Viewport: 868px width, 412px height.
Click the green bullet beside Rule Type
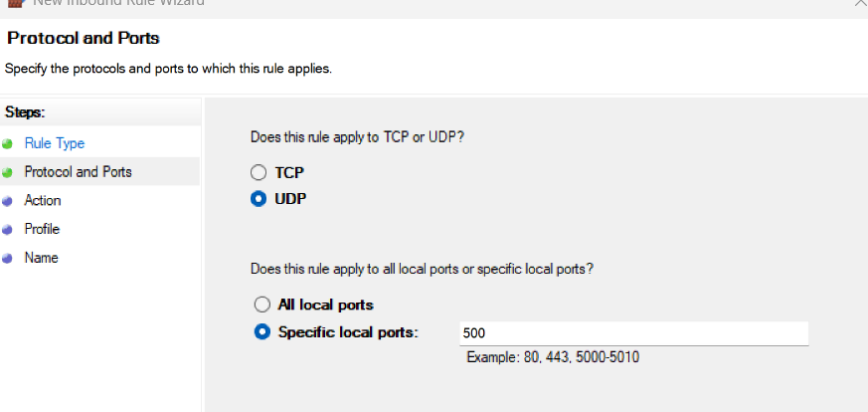[7, 144]
